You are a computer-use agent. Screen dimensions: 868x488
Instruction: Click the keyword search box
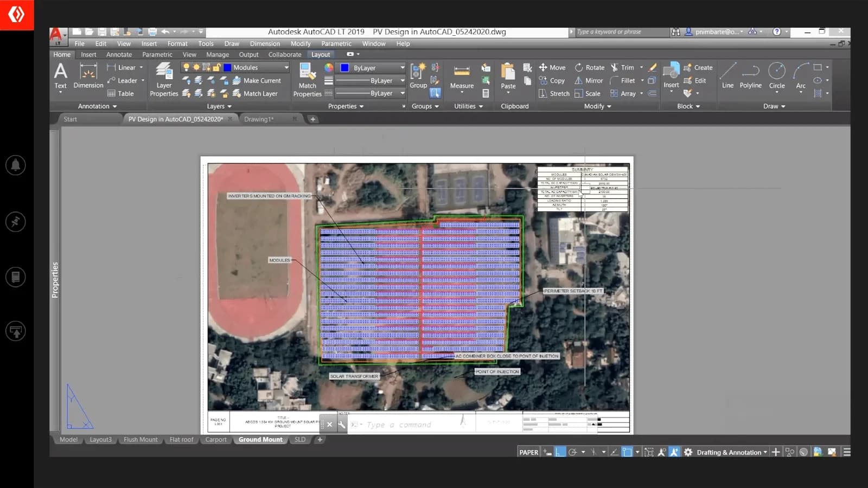(621, 32)
